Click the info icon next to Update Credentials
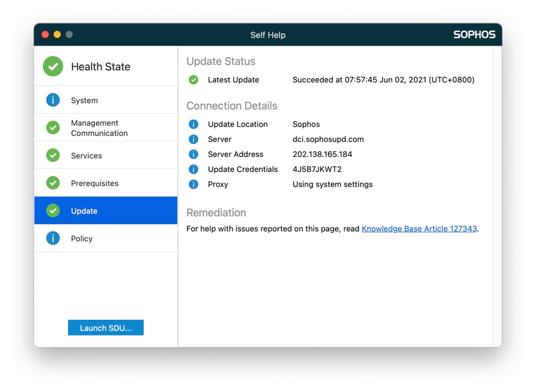536x392 pixels. [193, 169]
